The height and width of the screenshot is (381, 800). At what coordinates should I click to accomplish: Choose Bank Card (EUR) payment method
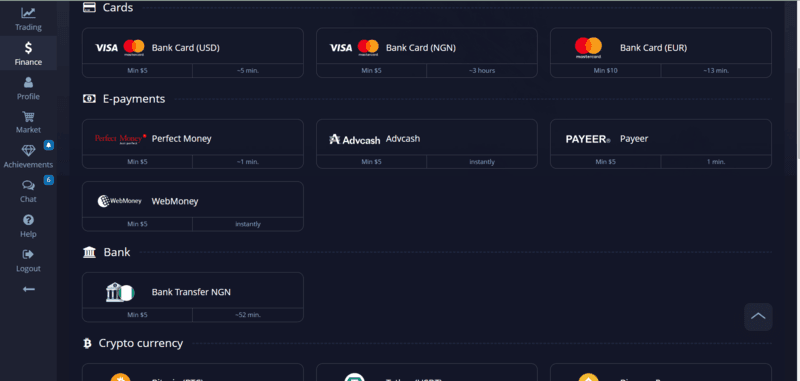(x=661, y=53)
